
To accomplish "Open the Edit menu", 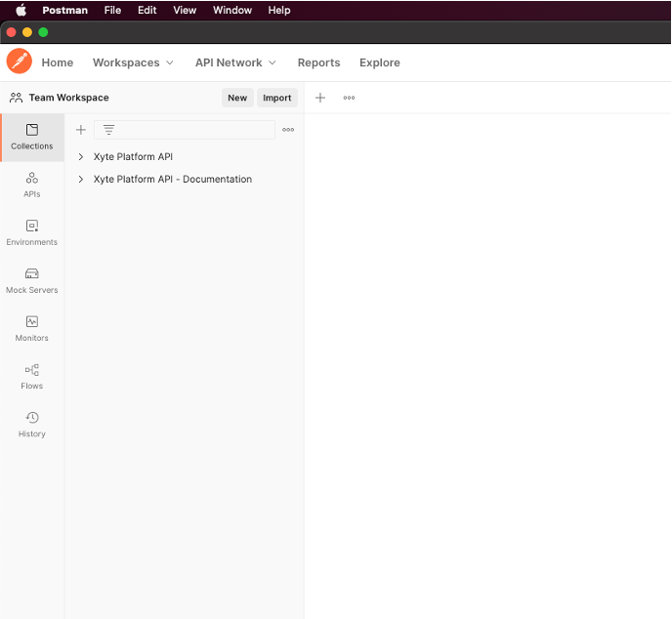I will (147, 11).
